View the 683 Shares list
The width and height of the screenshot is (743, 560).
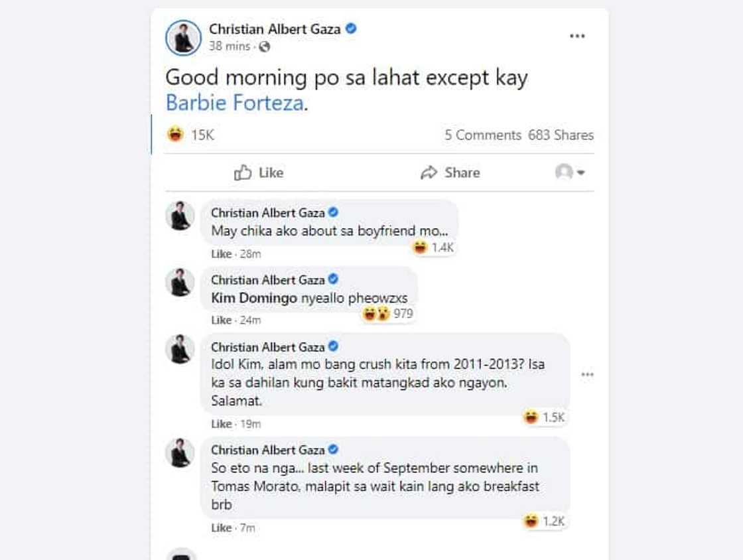point(561,135)
